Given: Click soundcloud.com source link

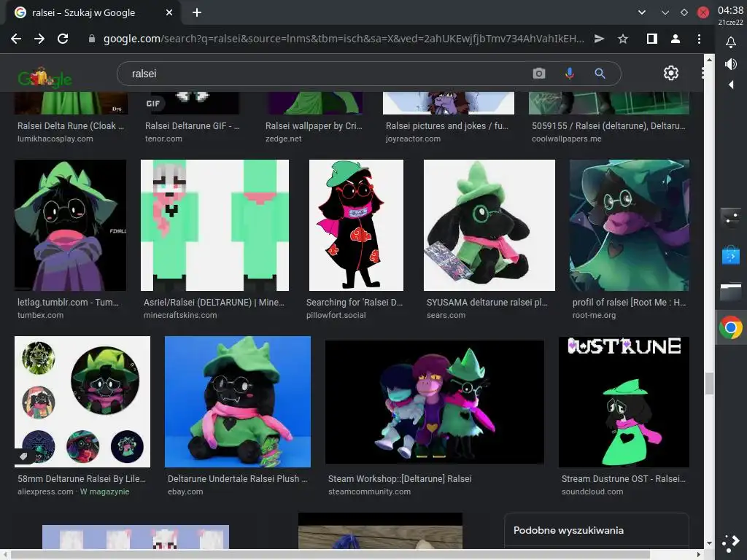Looking at the screenshot, I should (x=592, y=492).
